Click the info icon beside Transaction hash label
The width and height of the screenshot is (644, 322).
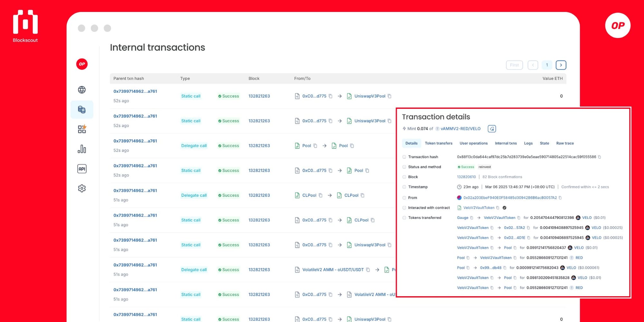pos(404,157)
